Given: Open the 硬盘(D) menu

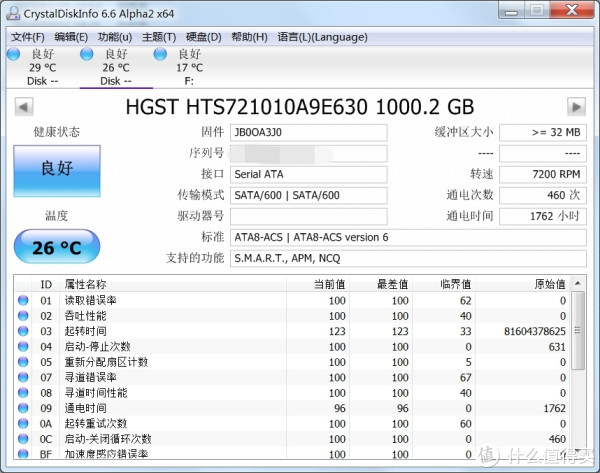Looking at the screenshot, I should pyautogui.click(x=204, y=37).
